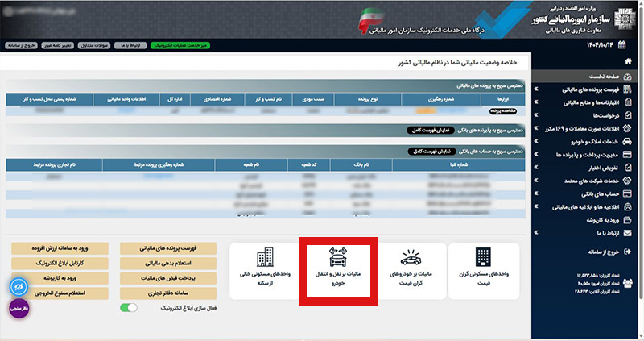The width and height of the screenshot is (644, 341).
Task: Click the icon next to تفویض اختیار
Action: tap(628, 168)
